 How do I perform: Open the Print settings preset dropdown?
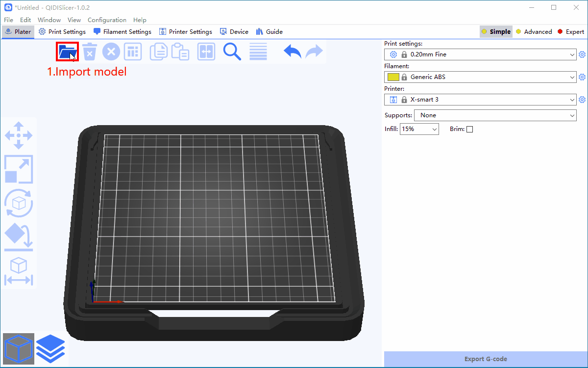click(480, 54)
